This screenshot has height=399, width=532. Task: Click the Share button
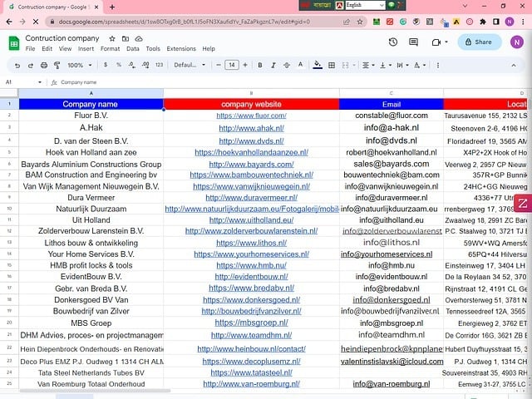click(x=480, y=42)
